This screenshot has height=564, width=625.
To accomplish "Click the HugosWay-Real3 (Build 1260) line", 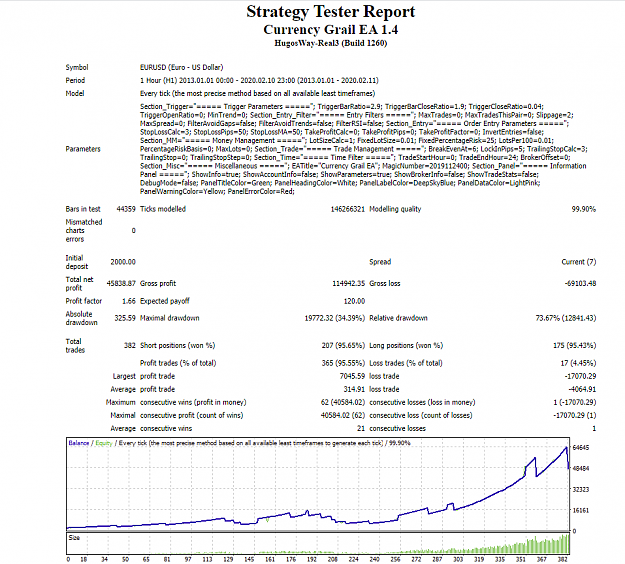I will [x=330, y=43].
